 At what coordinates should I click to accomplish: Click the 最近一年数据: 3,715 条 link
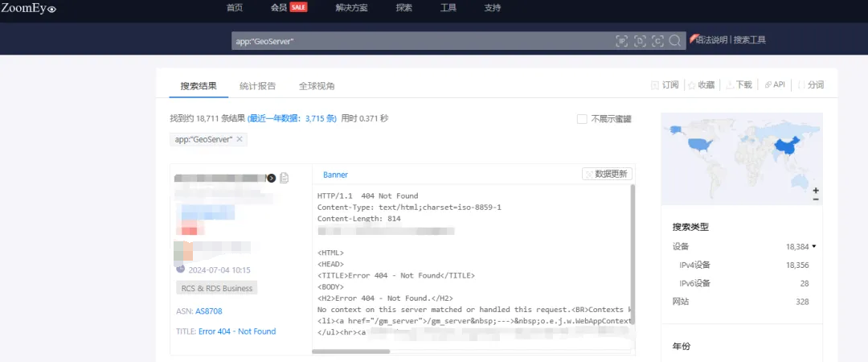coord(293,118)
